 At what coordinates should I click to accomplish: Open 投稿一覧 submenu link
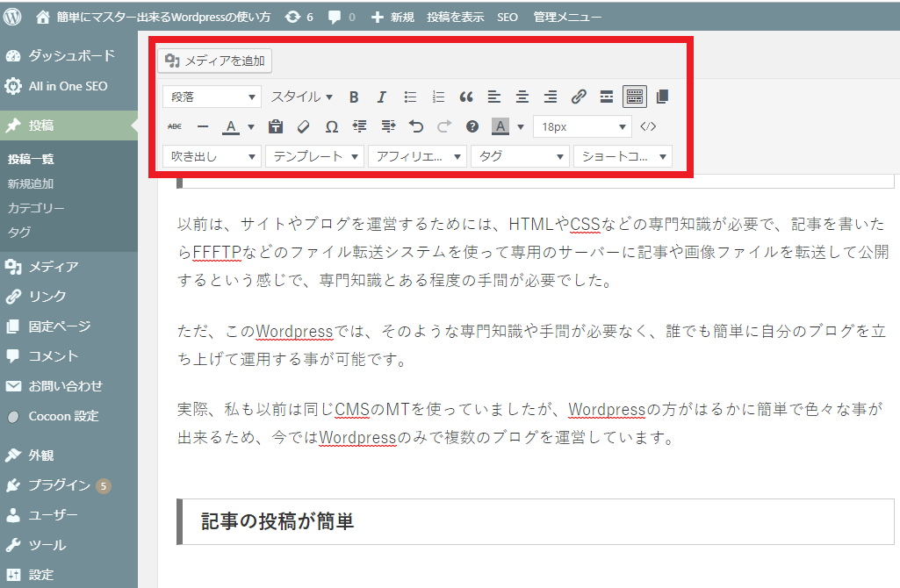(31, 160)
